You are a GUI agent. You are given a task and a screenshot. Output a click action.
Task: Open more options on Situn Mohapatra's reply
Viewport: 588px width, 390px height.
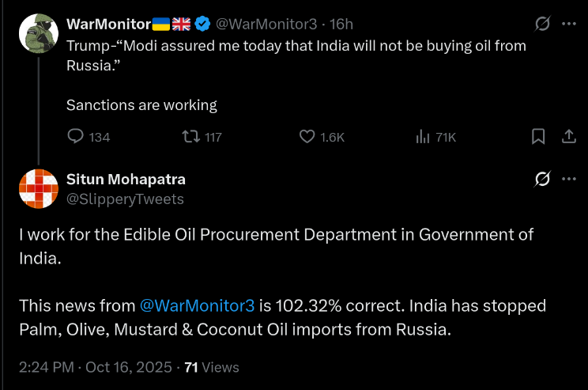coord(568,179)
